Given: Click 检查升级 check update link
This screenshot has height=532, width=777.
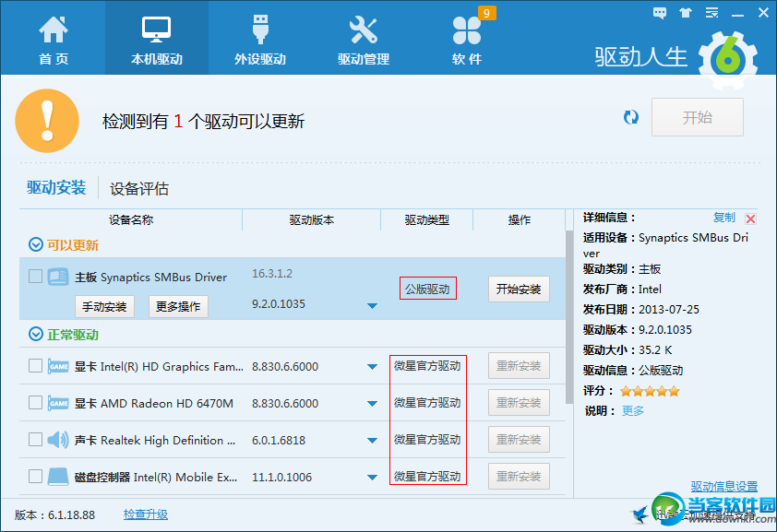Looking at the screenshot, I should (x=146, y=514).
